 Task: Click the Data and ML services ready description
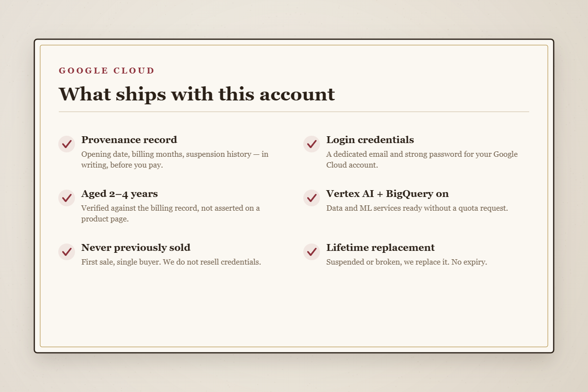pyautogui.click(x=417, y=208)
